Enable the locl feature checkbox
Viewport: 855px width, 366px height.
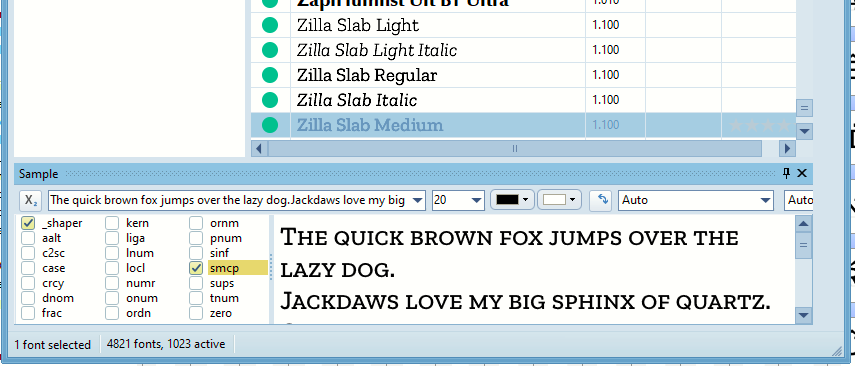click(112, 268)
